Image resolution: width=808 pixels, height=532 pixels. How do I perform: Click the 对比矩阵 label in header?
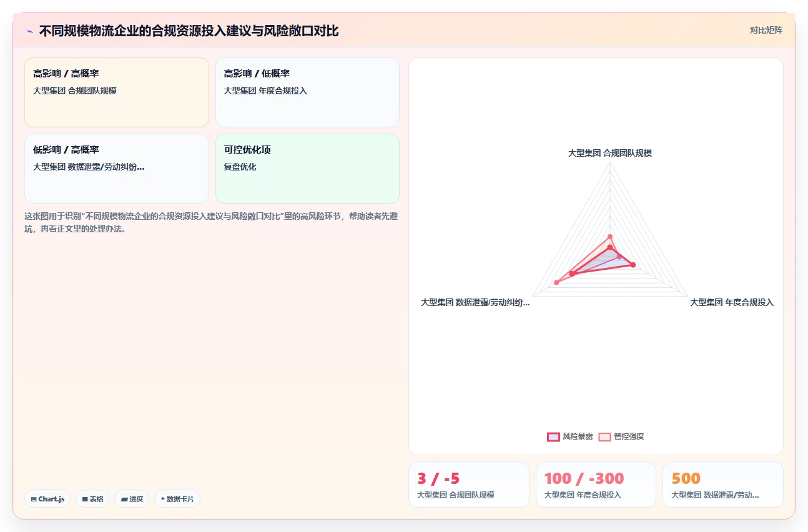(x=766, y=30)
